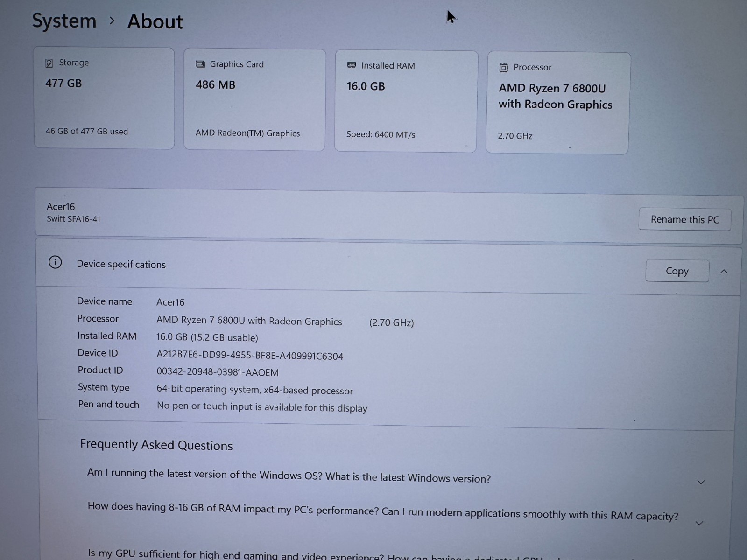747x560 pixels.
Task: Click the 'Product ID' label
Action: coord(100,370)
